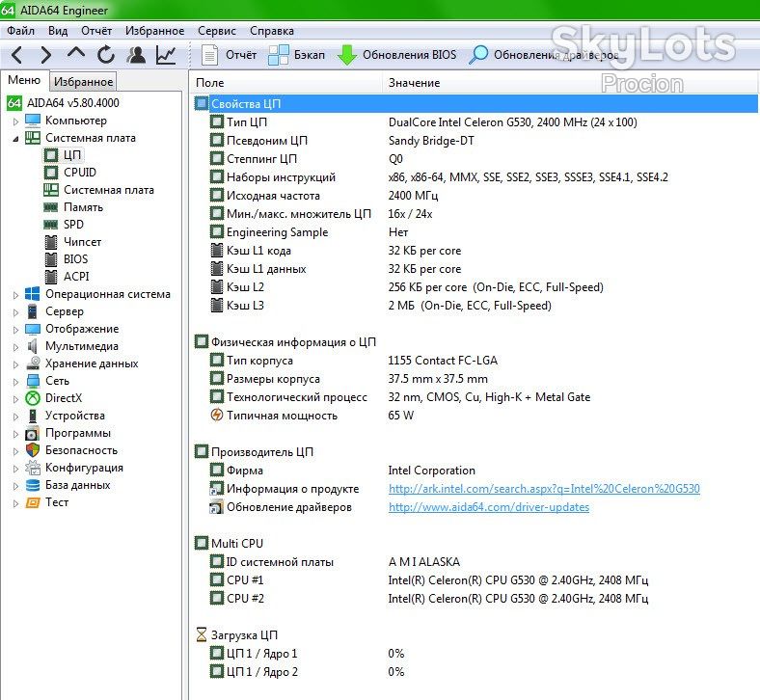Open the user profile icon in the toolbar

[136, 55]
